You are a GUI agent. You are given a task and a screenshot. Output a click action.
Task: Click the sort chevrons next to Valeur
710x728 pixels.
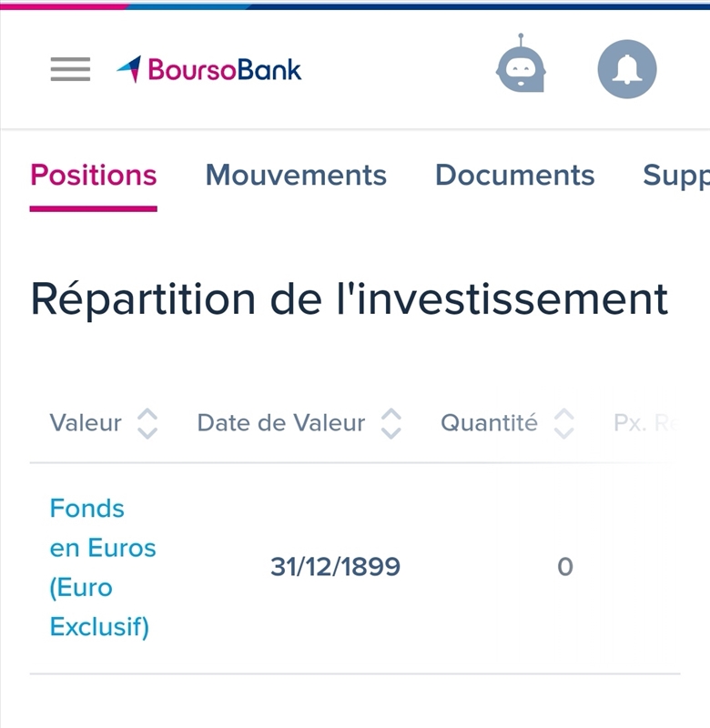[x=147, y=423]
